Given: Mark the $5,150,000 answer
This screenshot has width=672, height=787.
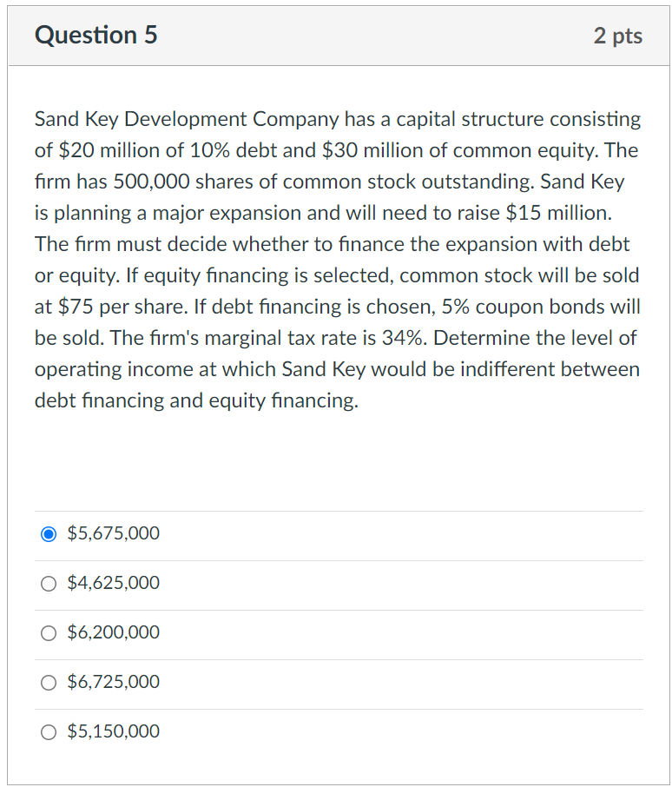Looking at the screenshot, I should tap(49, 731).
